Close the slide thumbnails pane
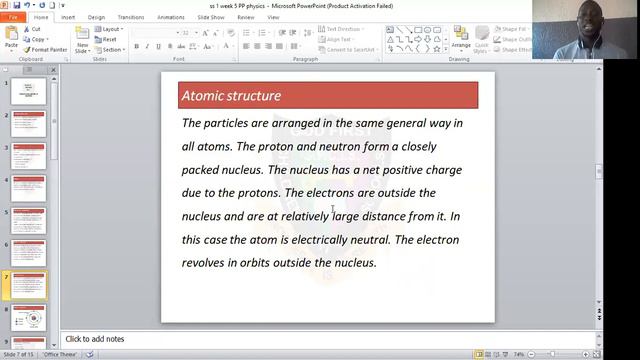This screenshot has height=360, width=640. (53, 70)
